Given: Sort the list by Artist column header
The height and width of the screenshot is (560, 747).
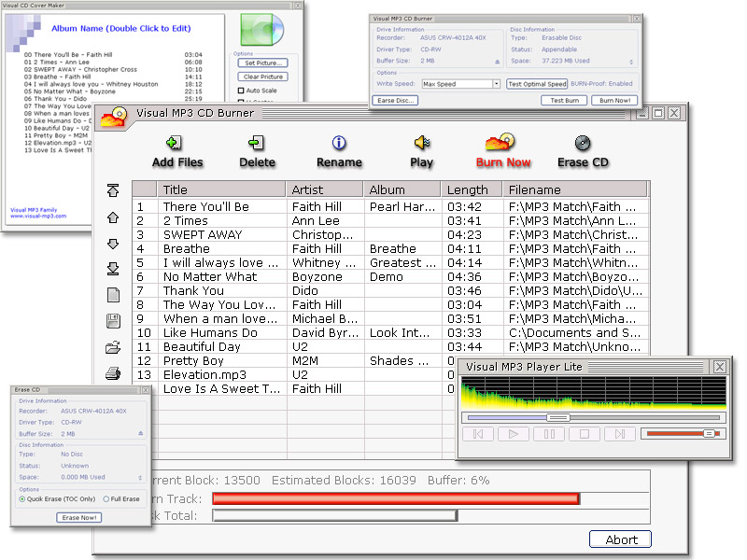Looking at the screenshot, I should pos(325,189).
